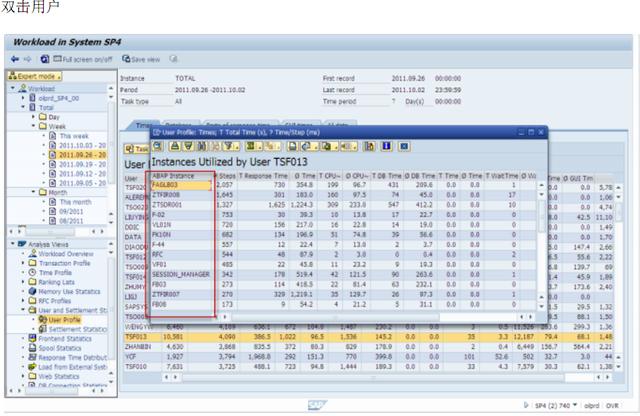Open Time Profile analysis view
Screen dimensions: 640x416
pyautogui.click(x=55, y=272)
